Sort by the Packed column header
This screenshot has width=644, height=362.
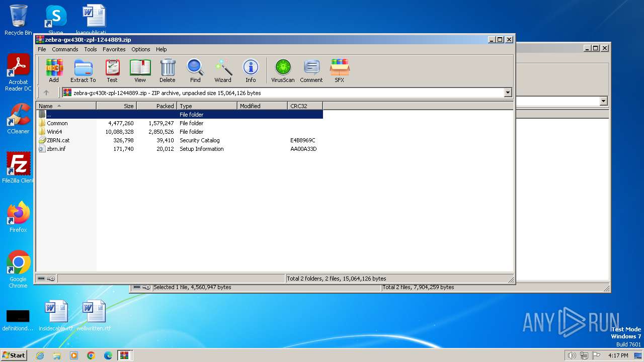click(156, 106)
